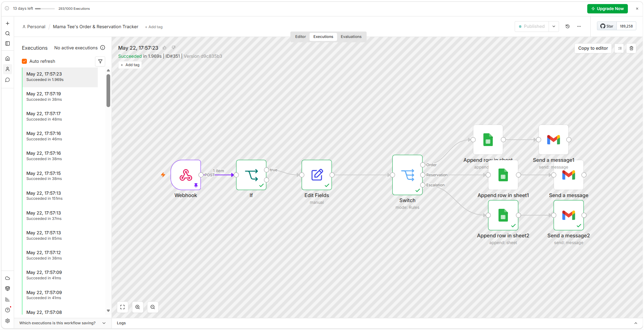The image size is (644, 330).
Task: Click Add tag next to workflow name
Action: tap(154, 27)
